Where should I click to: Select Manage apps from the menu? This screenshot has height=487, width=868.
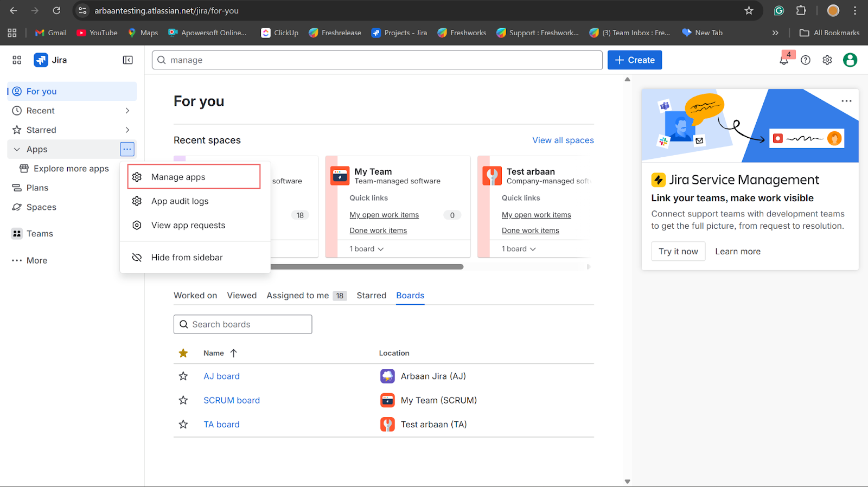[x=194, y=177]
